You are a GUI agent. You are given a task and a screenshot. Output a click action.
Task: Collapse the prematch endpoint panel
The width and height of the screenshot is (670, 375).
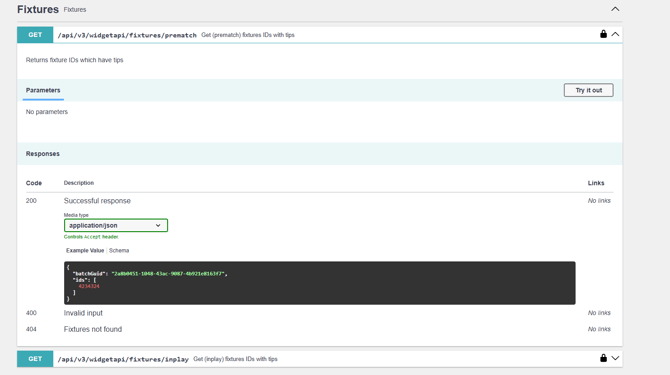pos(615,34)
